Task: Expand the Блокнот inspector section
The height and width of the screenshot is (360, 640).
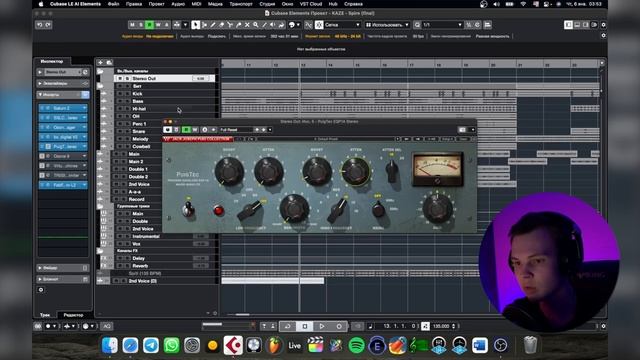Action: (40, 279)
